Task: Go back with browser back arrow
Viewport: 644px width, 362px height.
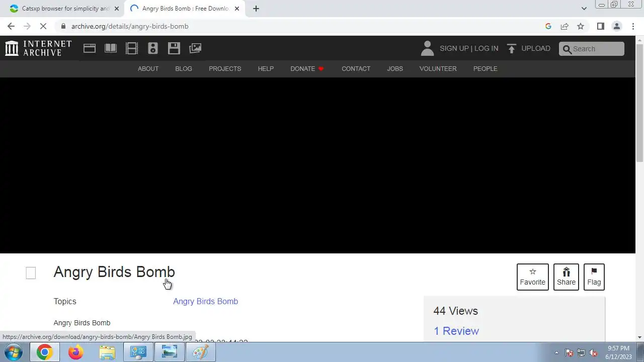Action: coord(11,26)
